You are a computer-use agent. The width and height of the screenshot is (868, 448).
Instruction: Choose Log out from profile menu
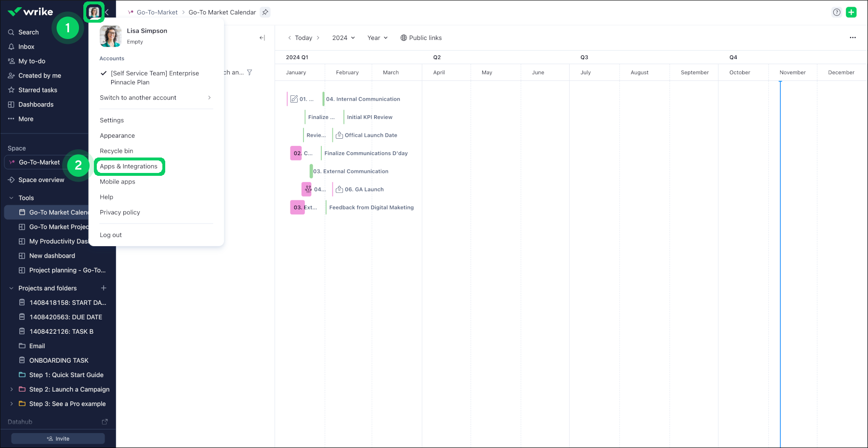click(111, 235)
